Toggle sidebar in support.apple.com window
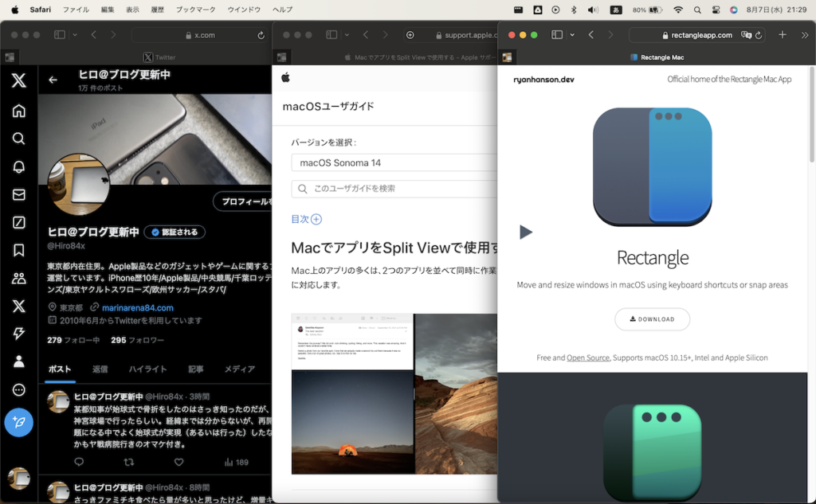Viewport: 816px width, 504px height. [331, 35]
